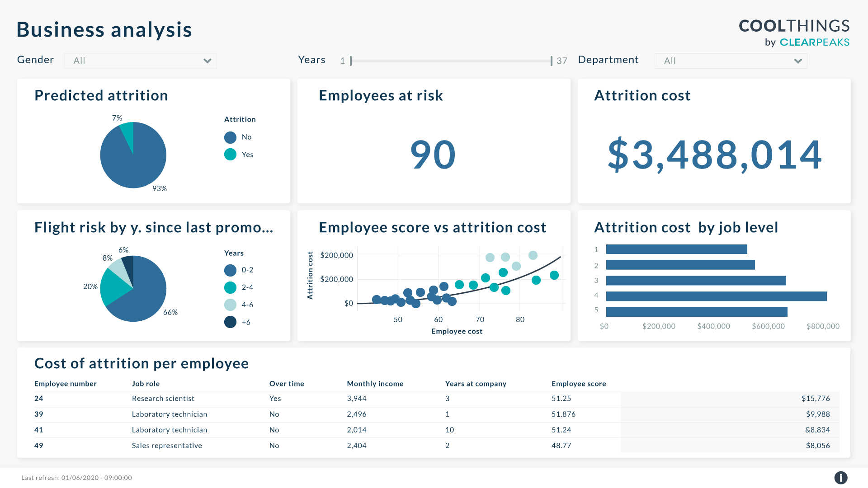Click the monthly income 3,944 cell
868x488 pixels.
tap(357, 399)
